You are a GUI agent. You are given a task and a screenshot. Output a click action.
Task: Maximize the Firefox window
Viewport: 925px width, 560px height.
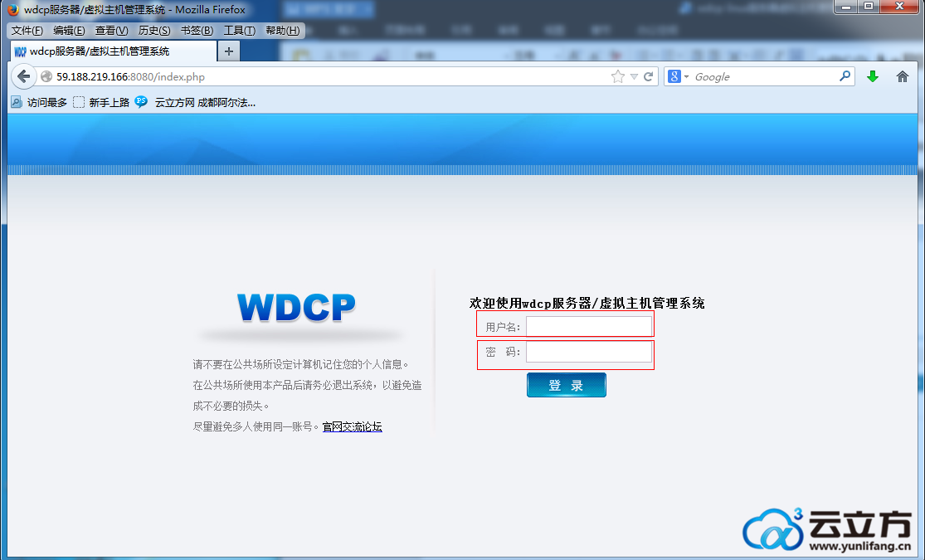869,7
